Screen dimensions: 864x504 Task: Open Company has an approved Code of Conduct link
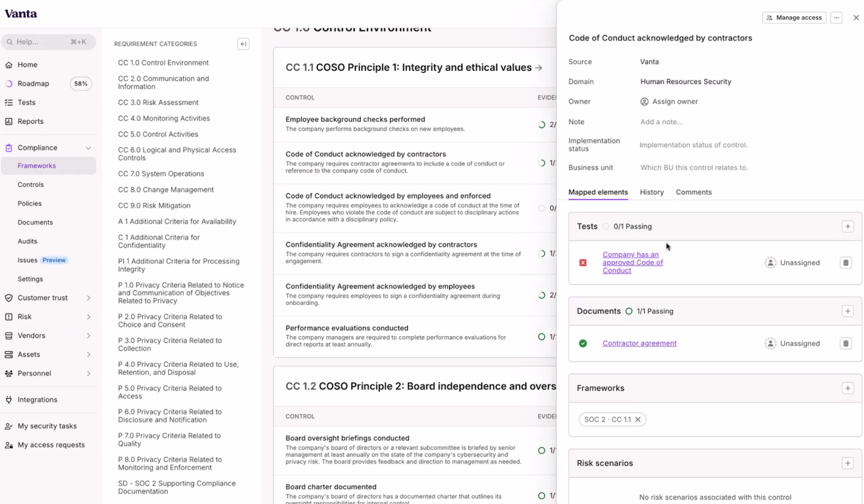click(633, 263)
